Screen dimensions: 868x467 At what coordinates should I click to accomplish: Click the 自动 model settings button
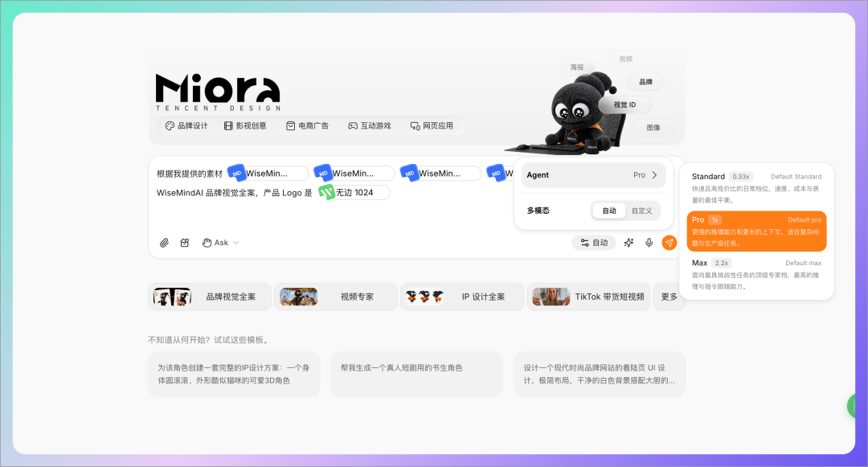click(x=594, y=243)
